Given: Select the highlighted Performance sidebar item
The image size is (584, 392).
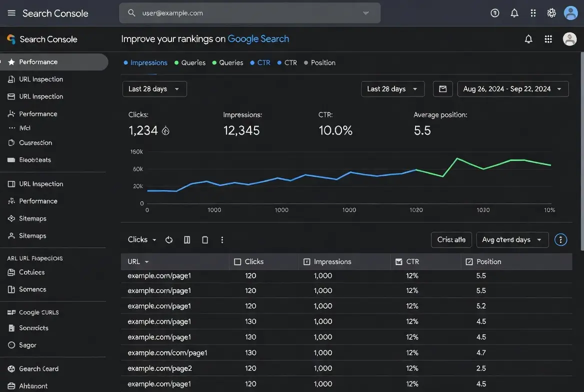Looking at the screenshot, I should (x=54, y=62).
